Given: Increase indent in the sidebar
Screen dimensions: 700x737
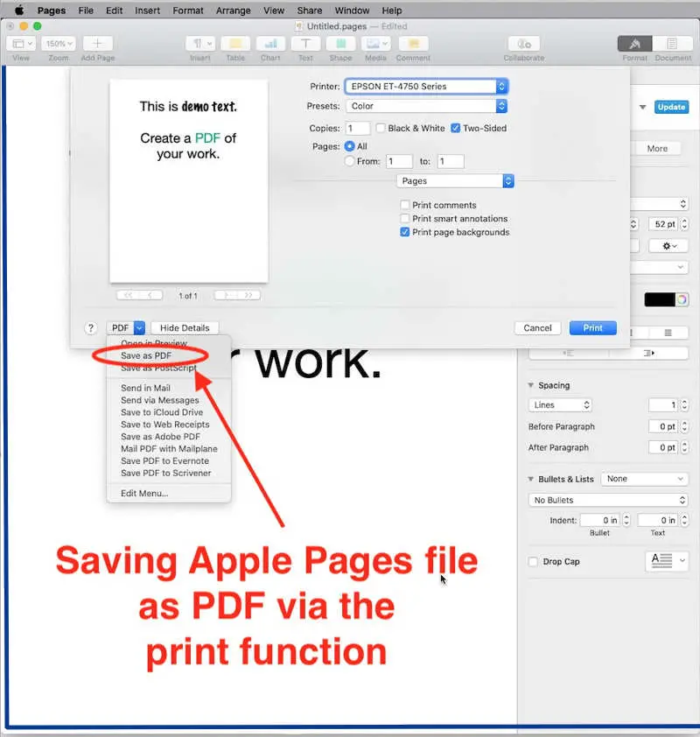Looking at the screenshot, I should 648,353.
